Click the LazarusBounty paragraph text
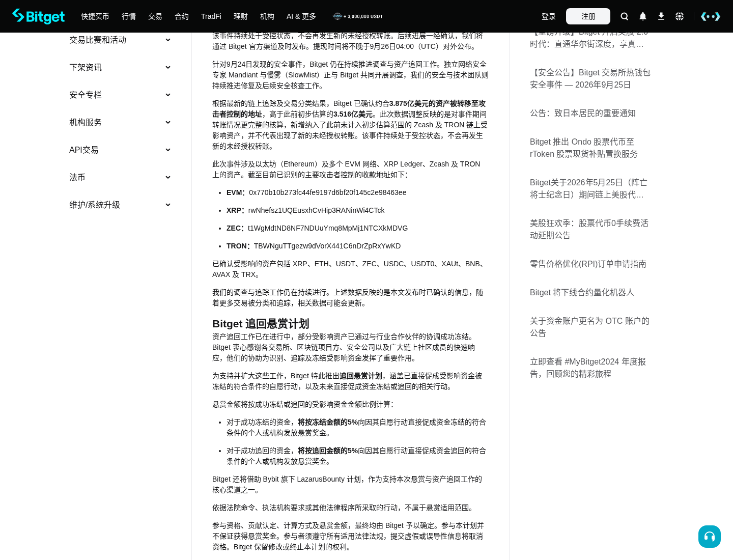The height and width of the screenshot is (560, 733). [x=347, y=484]
